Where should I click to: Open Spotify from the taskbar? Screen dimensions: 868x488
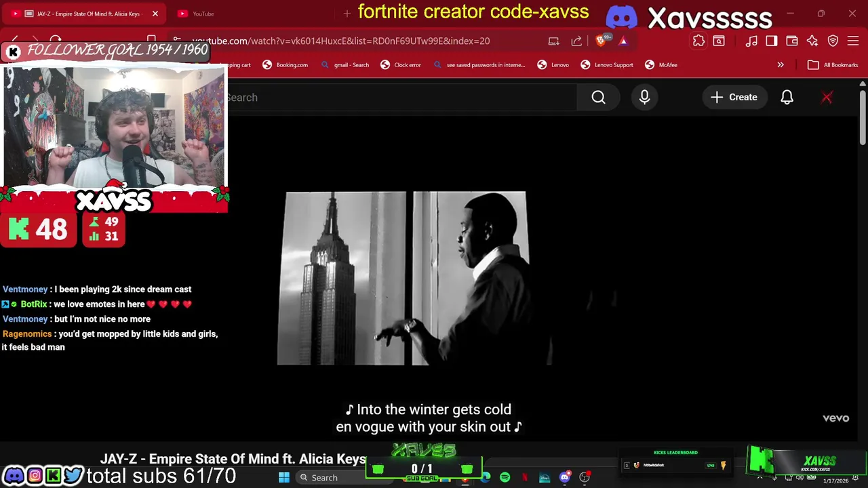coord(505,478)
